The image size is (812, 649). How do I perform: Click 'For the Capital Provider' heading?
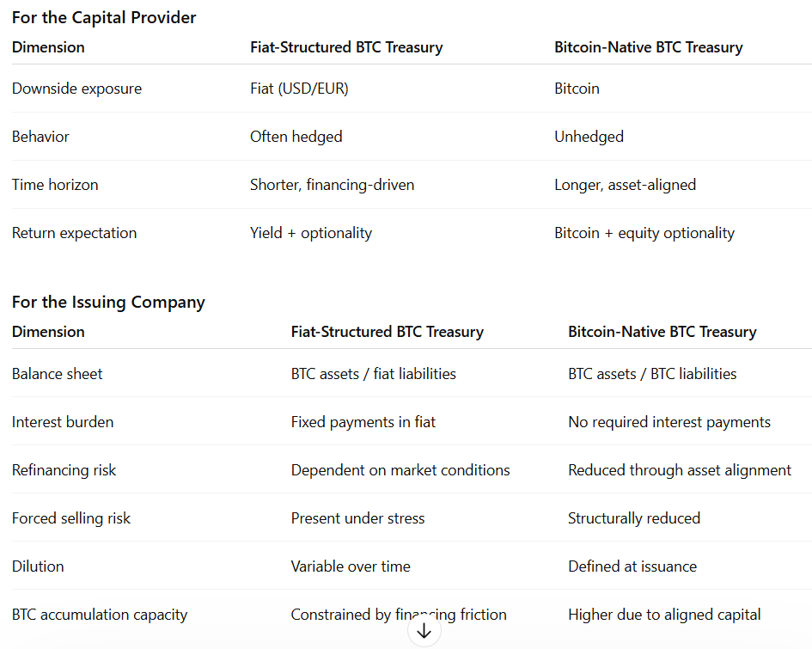(x=104, y=17)
